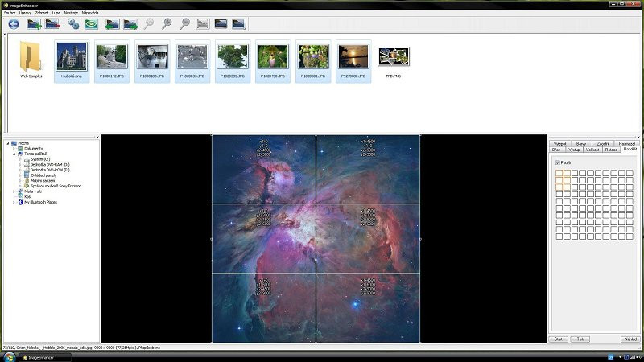Switch to the Zaostřit tab
The width and height of the screenshot is (644, 362).
[x=603, y=144]
